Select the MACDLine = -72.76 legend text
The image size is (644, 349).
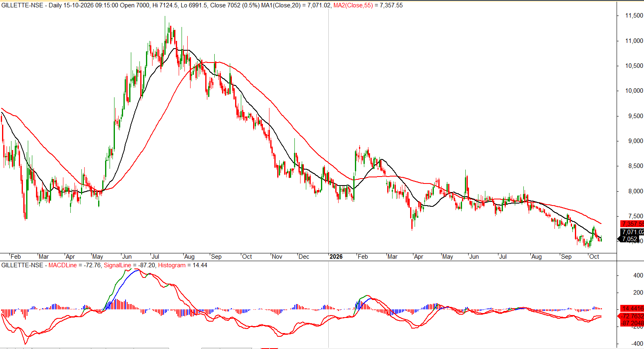click(74, 265)
